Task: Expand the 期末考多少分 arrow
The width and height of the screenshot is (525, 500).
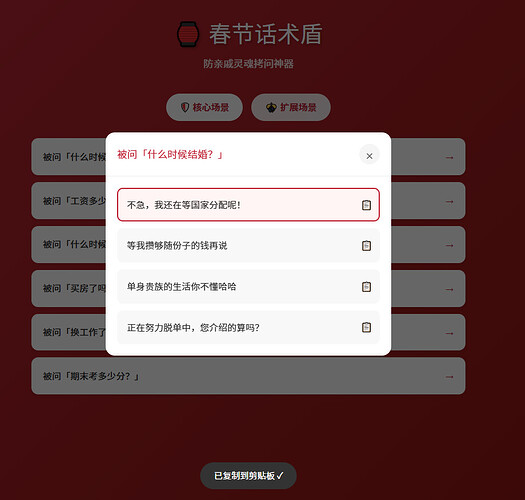Action: point(450,377)
